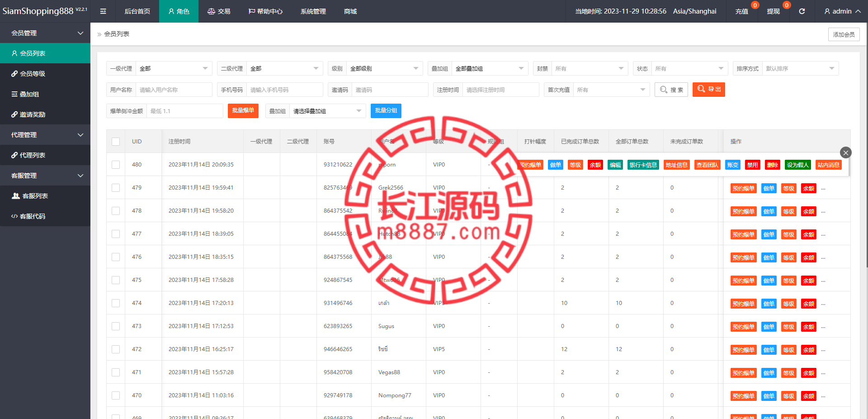Click 设为假人 in the action popup
Viewport: 868px width, 419px height.
tap(797, 165)
